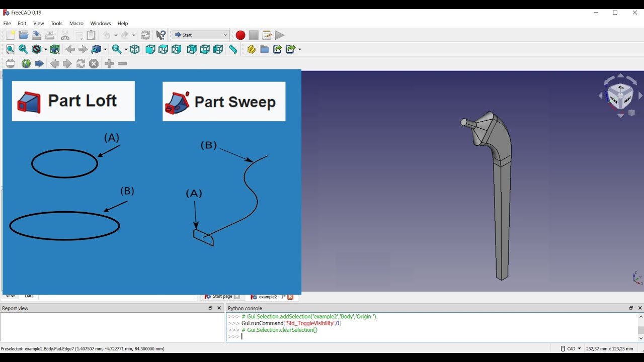The height and width of the screenshot is (362, 644).
Task: Start macro recording red circle
Action: click(x=240, y=35)
